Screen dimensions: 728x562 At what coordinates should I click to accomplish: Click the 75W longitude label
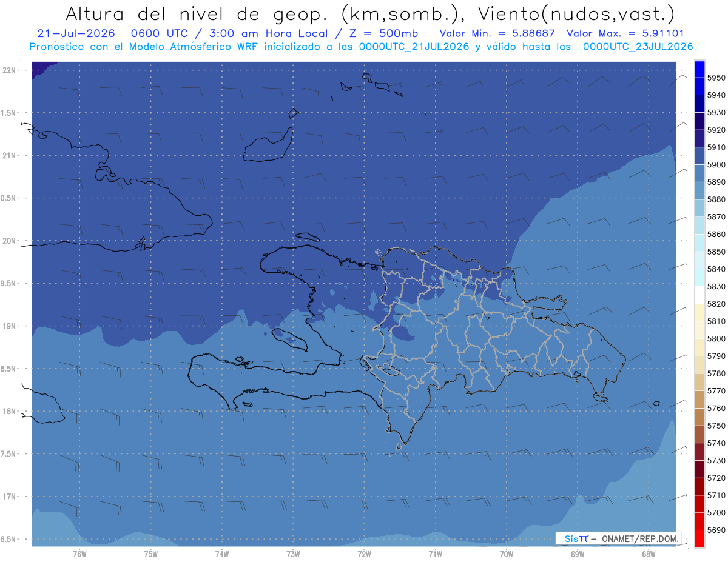[151, 554]
